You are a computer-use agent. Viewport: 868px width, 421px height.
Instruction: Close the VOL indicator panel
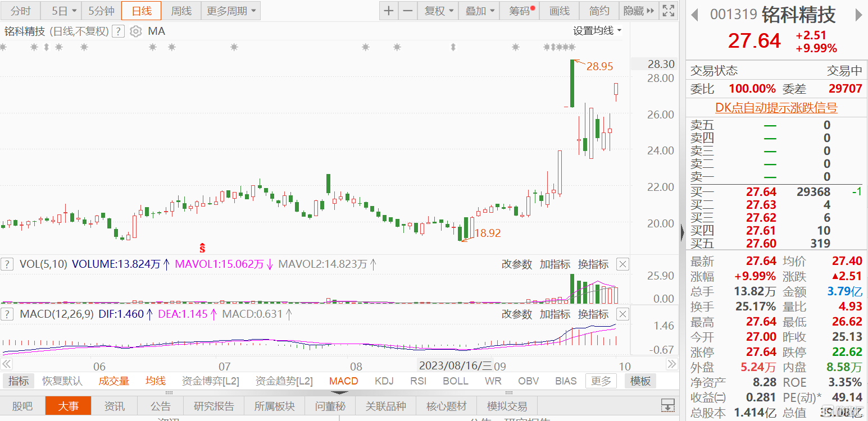tap(622, 264)
